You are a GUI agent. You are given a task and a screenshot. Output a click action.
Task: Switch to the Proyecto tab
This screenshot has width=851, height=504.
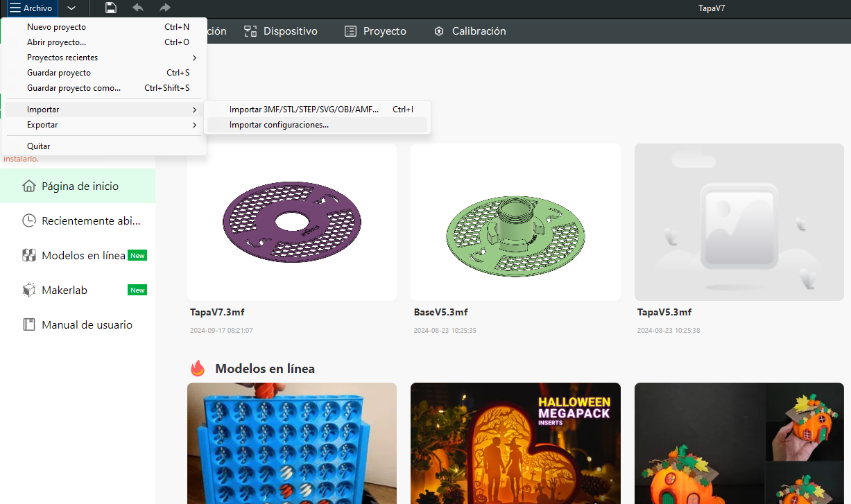375,31
